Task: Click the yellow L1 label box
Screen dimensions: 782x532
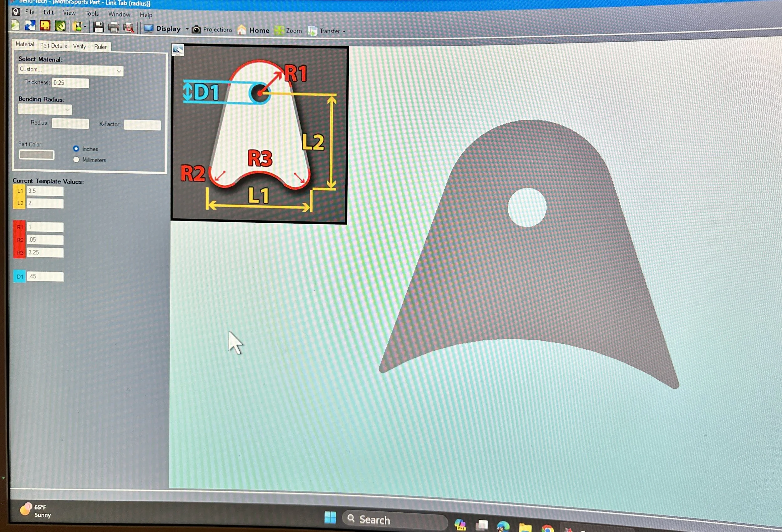Action: (x=19, y=191)
